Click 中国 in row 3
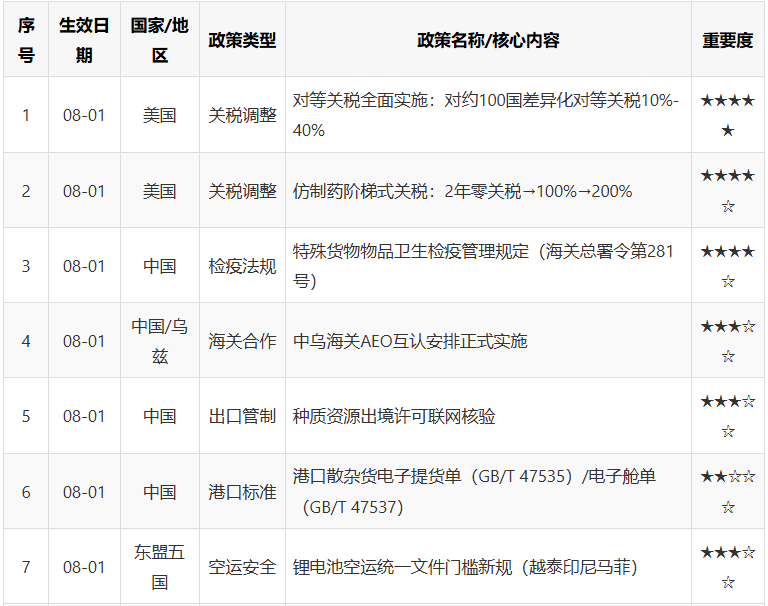Screen dimensions: 768x606 [160, 266]
